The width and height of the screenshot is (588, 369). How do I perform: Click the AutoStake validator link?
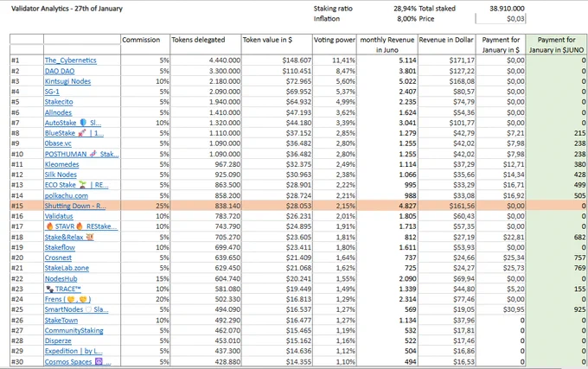pos(73,123)
